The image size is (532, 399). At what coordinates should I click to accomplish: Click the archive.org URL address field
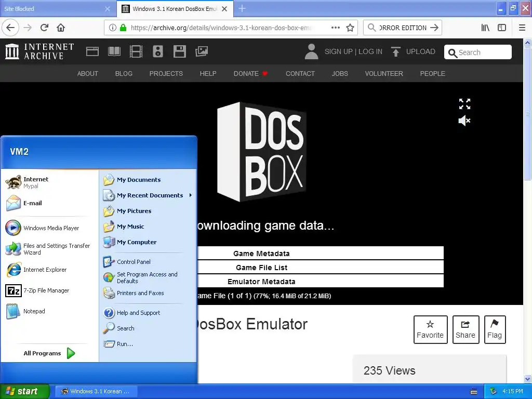(220, 28)
